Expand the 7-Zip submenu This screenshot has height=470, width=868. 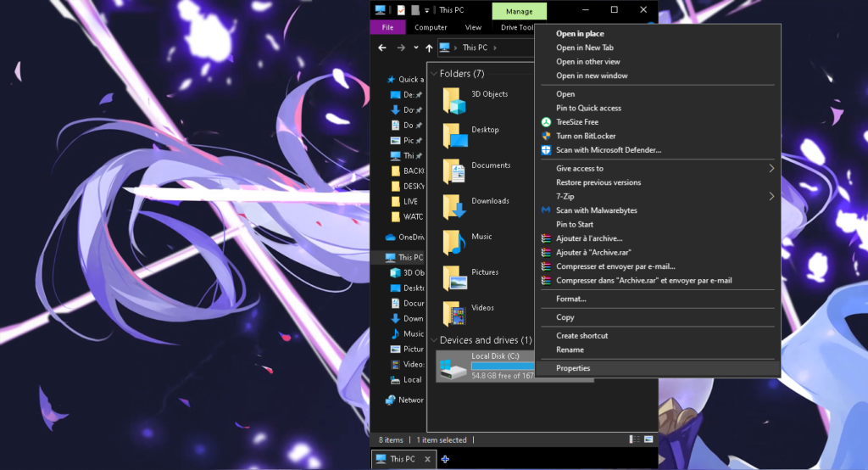[771, 196]
